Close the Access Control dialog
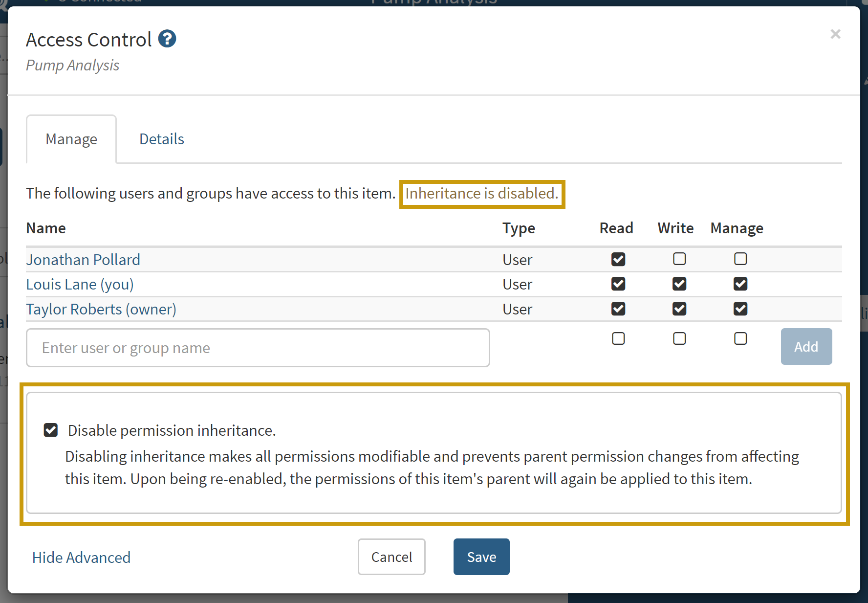 pos(835,34)
